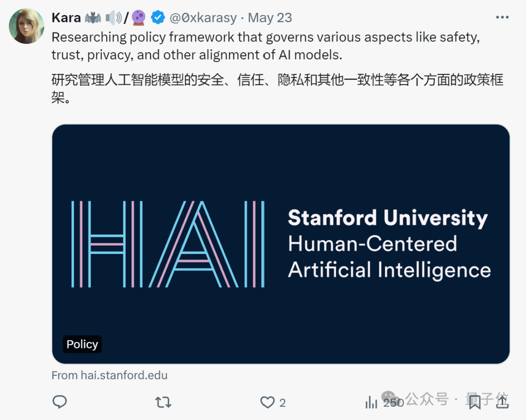526x420 pixels.
Task: Like the tweet with the heart icon
Action: click(267, 402)
